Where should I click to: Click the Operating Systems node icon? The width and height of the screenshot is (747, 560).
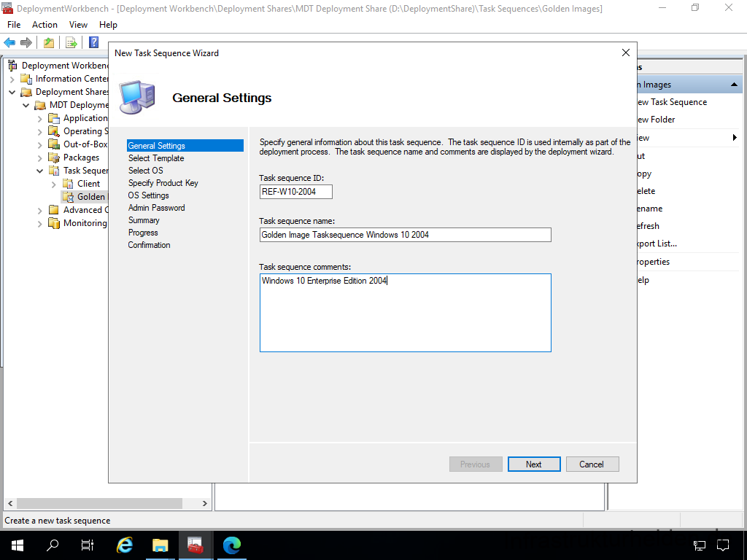coord(54,131)
